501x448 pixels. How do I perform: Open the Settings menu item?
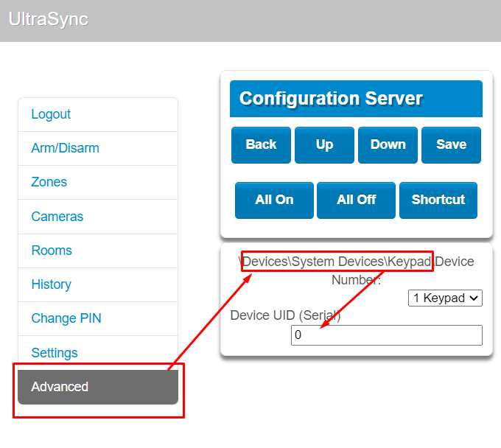click(98, 353)
